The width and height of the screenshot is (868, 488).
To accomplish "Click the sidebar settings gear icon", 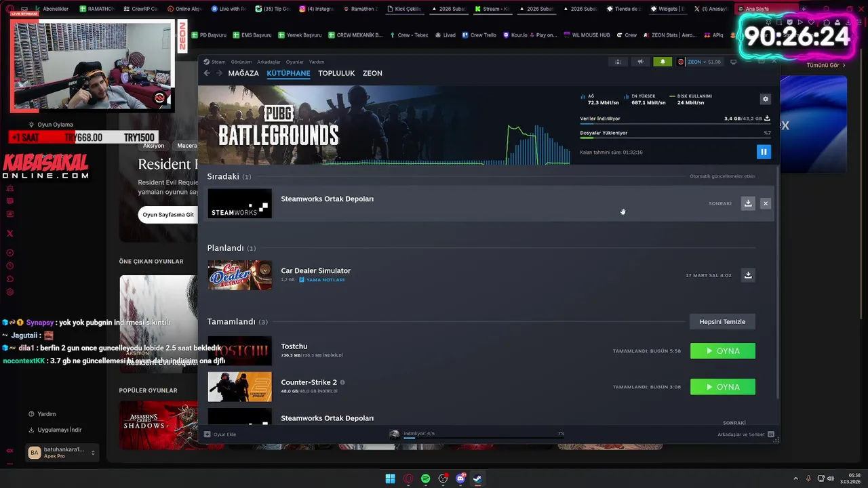I will click(9, 292).
